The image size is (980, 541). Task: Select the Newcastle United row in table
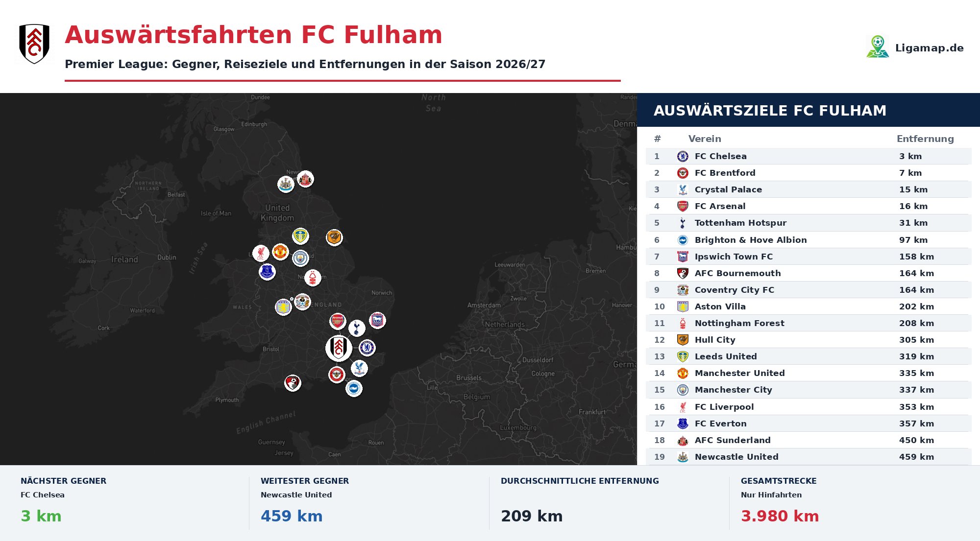click(x=808, y=457)
